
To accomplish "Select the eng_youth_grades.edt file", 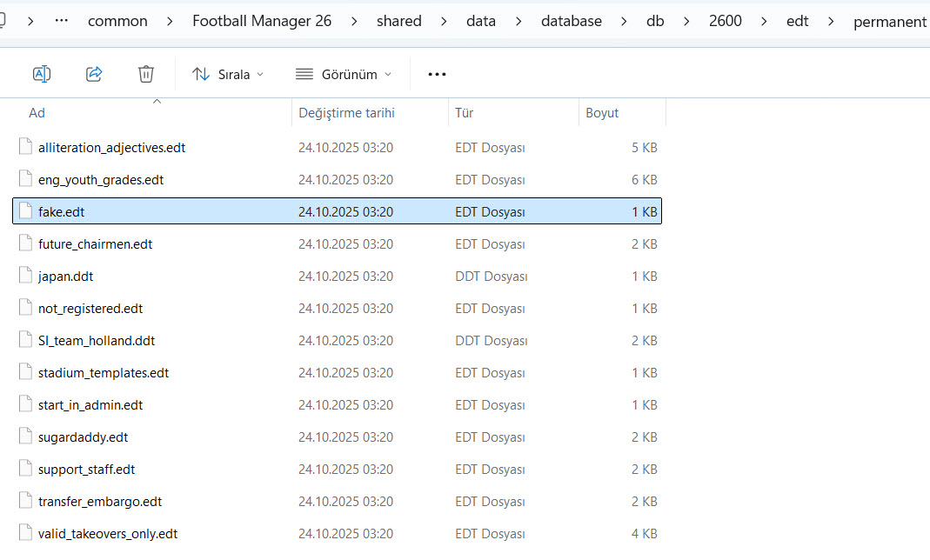I will (101, 180).
